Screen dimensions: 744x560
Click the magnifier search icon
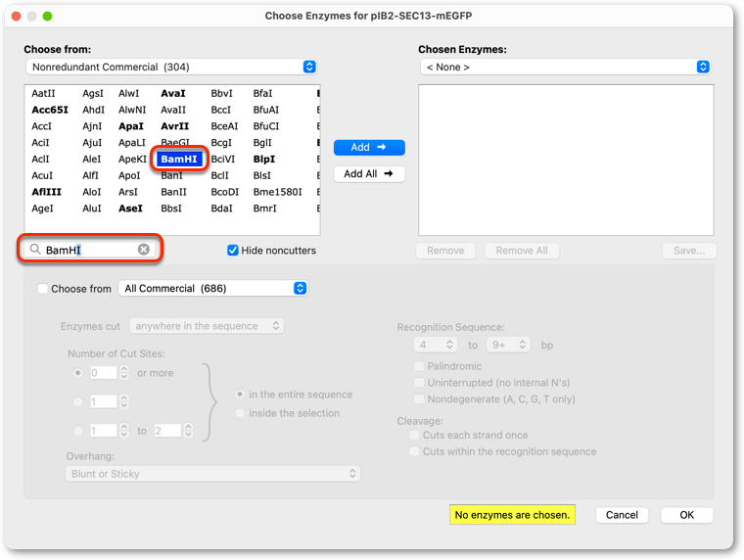coord(35,249)
